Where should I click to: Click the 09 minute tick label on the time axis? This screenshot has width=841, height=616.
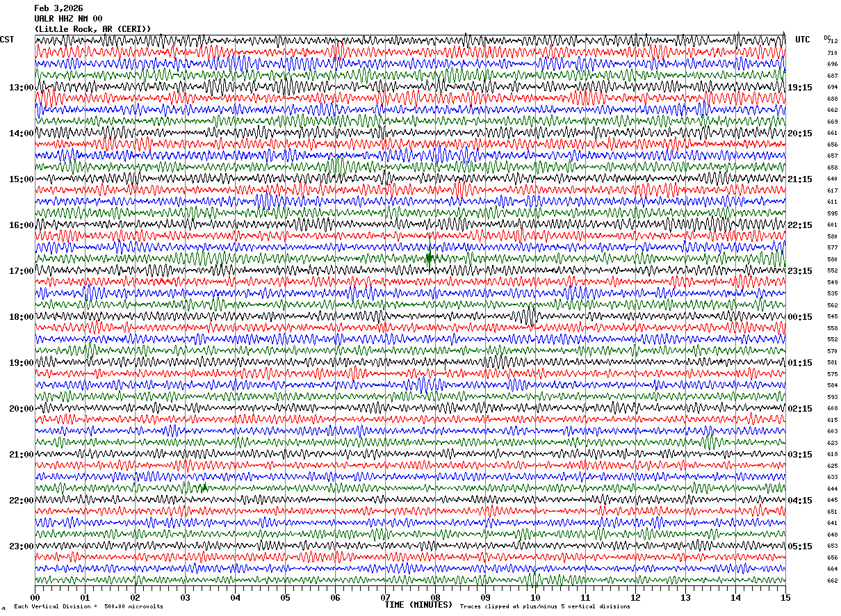485,597
